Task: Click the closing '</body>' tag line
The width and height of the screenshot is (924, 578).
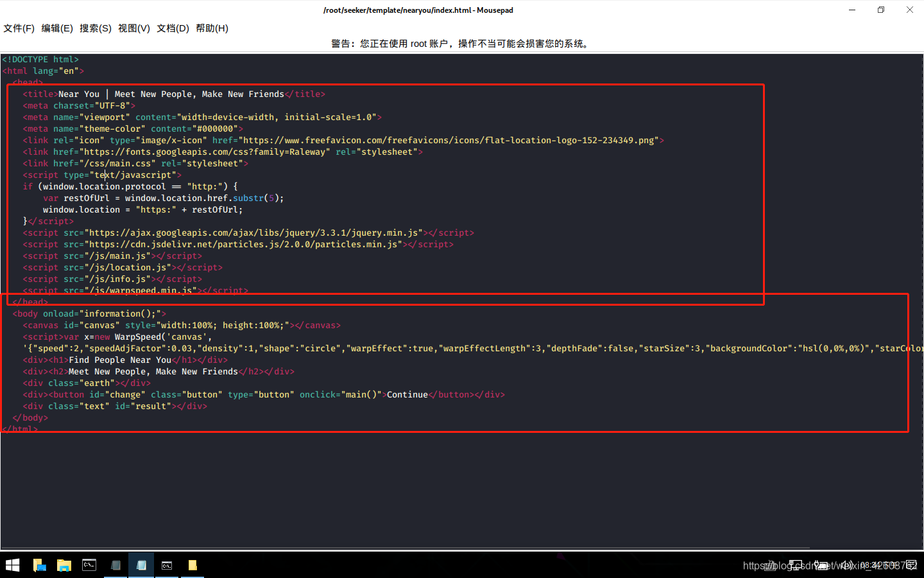Action: pyautogui.click(x=30, y=418)
